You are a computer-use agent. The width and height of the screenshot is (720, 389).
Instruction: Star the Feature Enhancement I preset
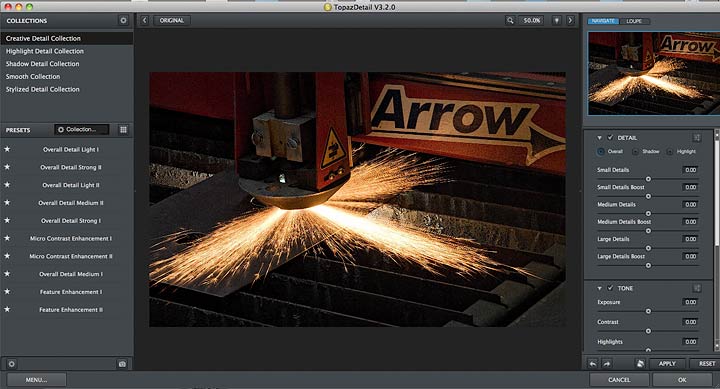coord(7,292)
